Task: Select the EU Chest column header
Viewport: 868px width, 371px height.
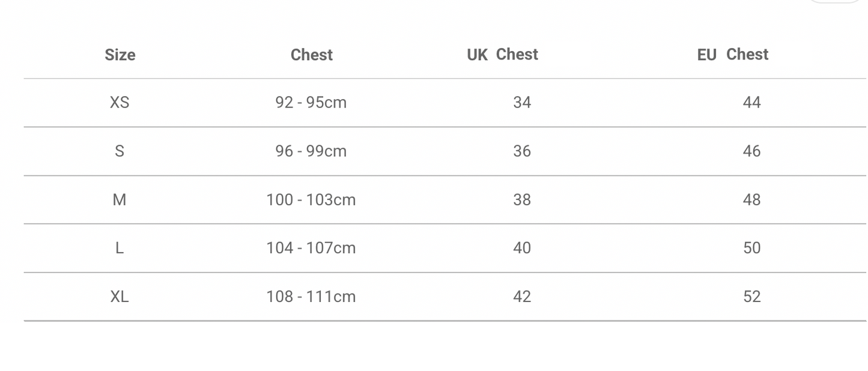Action: click(x=732, y=55)
